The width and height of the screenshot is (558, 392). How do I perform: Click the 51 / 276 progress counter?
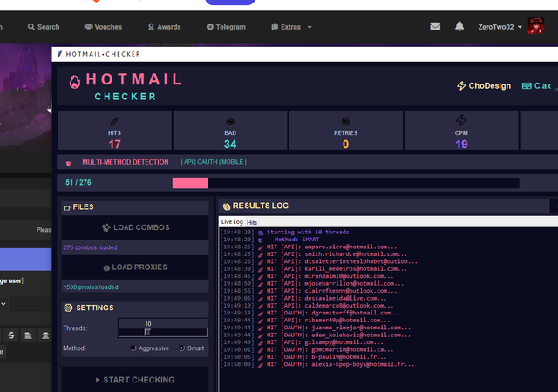point(78,182)
